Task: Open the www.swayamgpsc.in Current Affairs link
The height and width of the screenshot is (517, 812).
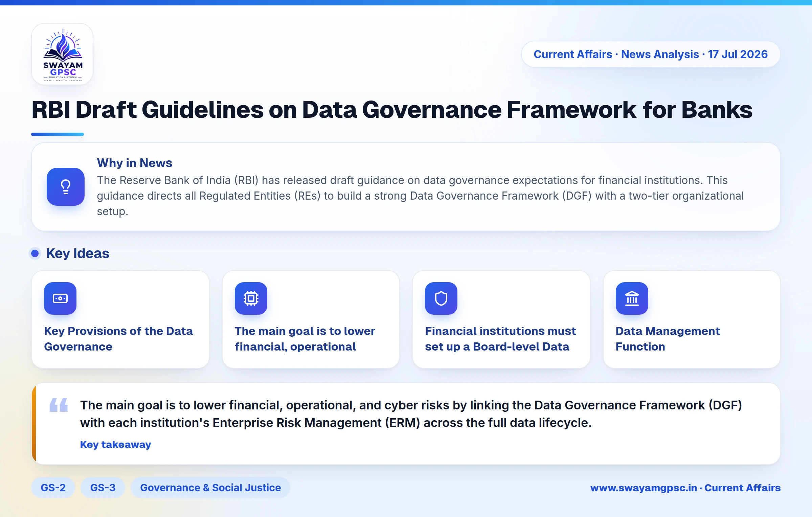Action: click(x=685, y=488)
